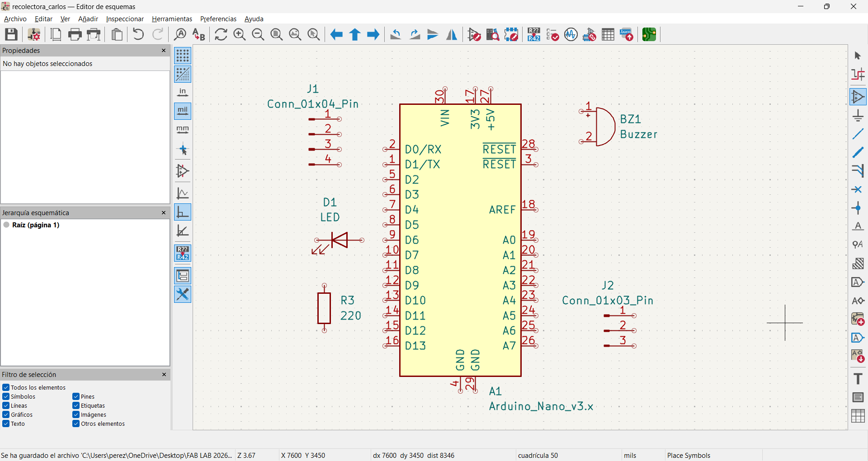The image size is (868, 461).
Task: Save the schematic with the floppy disk icon
Action: (x=11, y=34)
